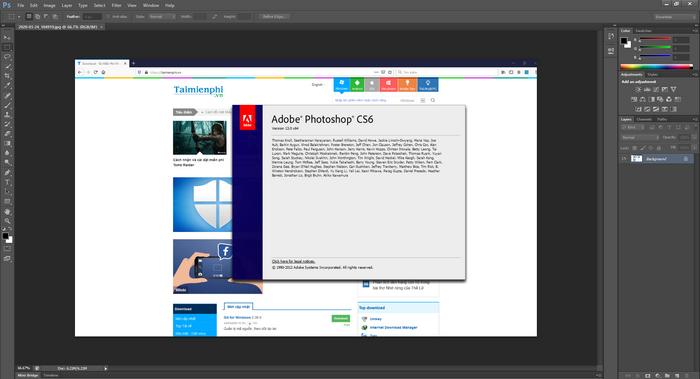Image resolution: width=700 pixels, height=379 pixels.
Task: Select the Rectangle shape tool
Action: (7, 201)
